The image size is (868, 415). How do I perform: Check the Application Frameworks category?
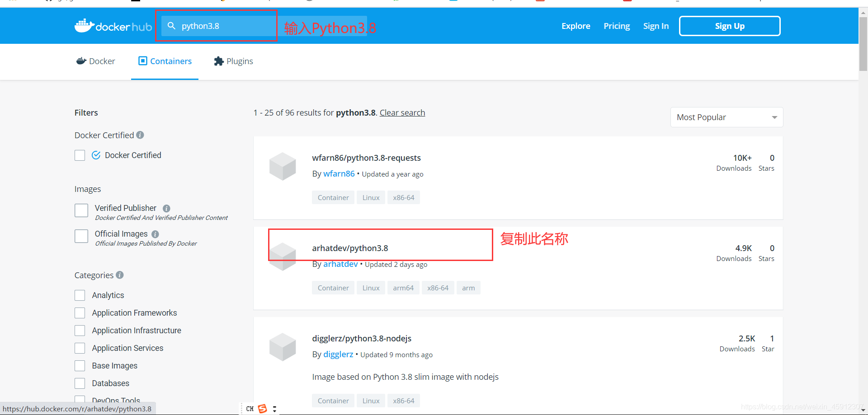80,313
